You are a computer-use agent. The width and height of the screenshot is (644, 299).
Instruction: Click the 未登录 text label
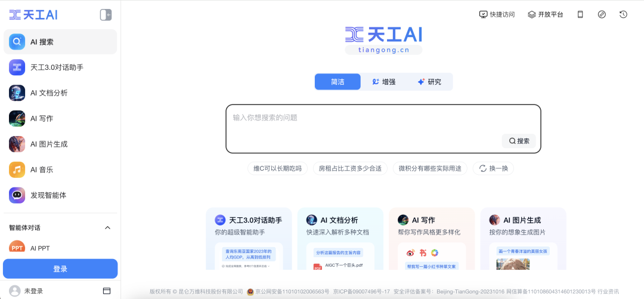tap(33, 291)
